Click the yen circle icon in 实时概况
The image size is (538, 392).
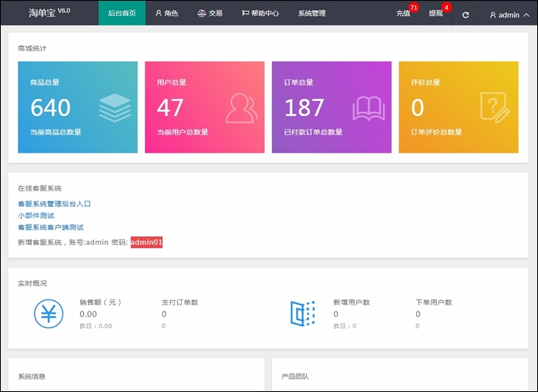pyautogui.click(x=48, y=314)
